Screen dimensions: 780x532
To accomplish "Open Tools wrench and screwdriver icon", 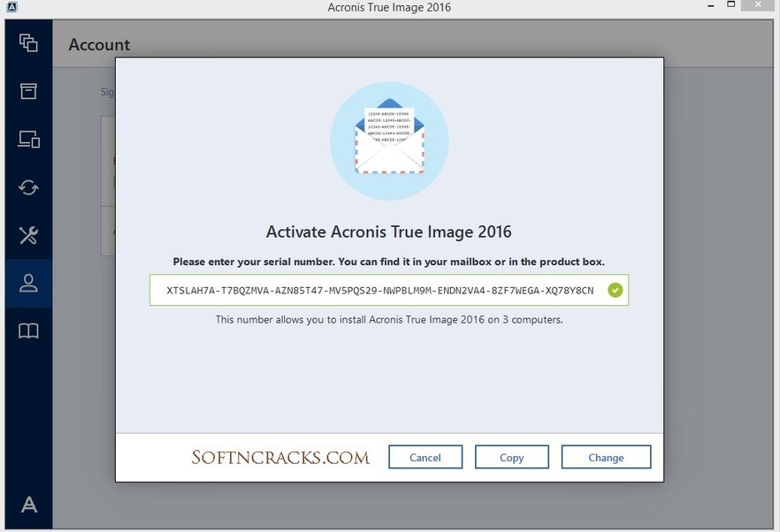I will [28, 235].
